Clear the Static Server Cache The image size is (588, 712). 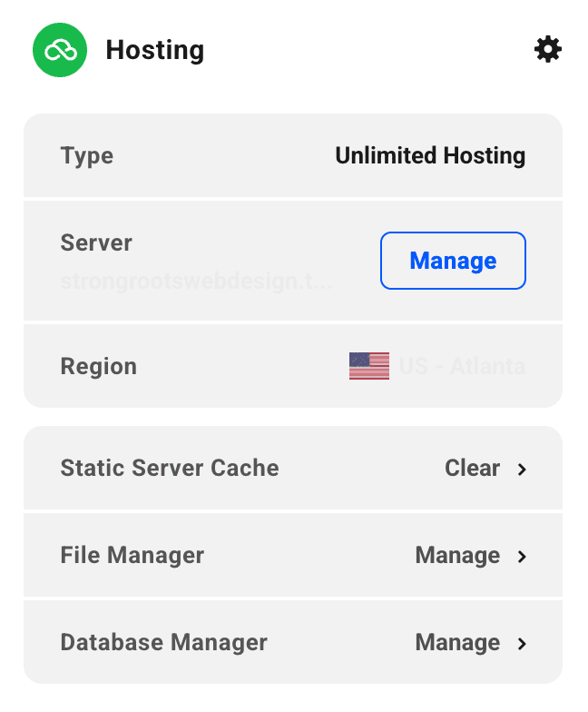coord(472,468)
